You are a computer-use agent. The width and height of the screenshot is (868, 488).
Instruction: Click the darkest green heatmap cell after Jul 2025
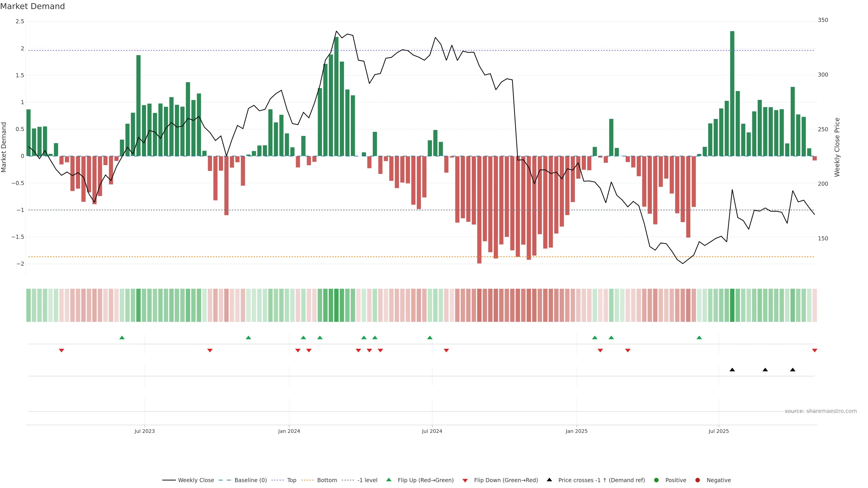pyautogui.click(x=732, y=305)
